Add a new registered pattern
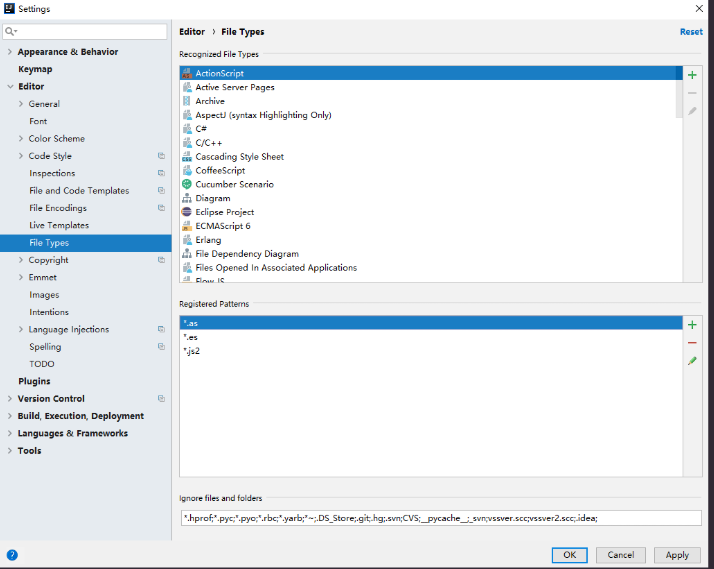Image resolution: width=714 pixels, height=569 pixels. click(692, 325)
